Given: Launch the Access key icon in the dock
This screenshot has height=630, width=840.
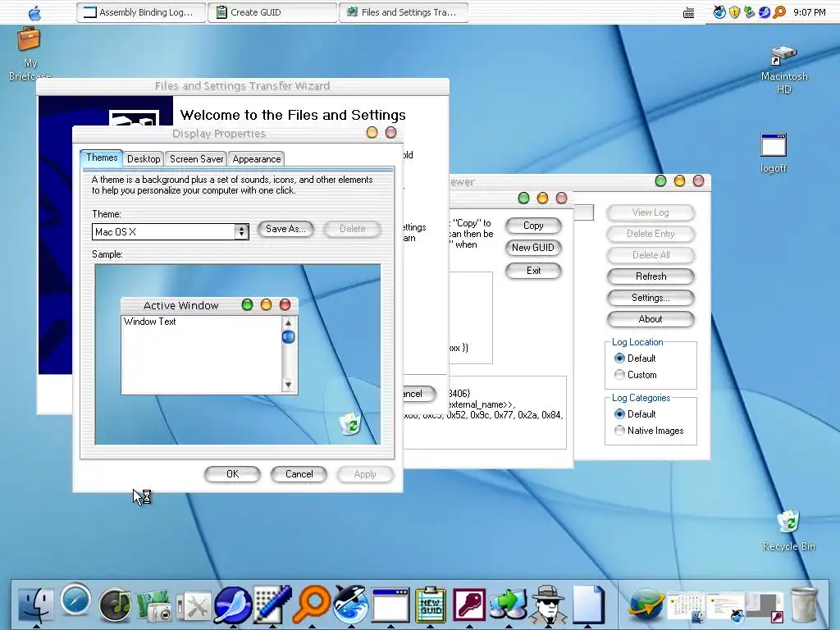Looking at the screenshot, I should pyautogui.click(x=468, y=605).
